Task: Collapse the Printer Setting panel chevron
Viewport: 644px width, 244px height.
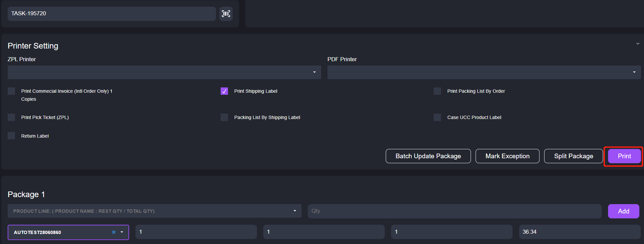Action: click(x=638, y=44)
